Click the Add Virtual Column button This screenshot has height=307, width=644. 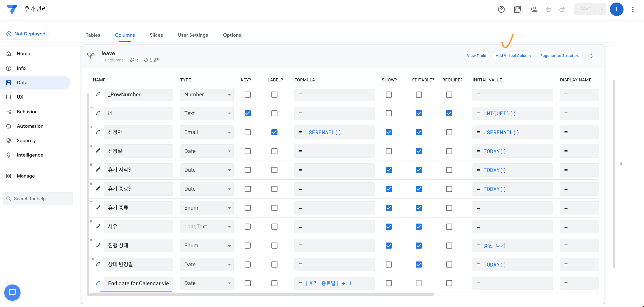pyautogui.click(x=513, y=56)
